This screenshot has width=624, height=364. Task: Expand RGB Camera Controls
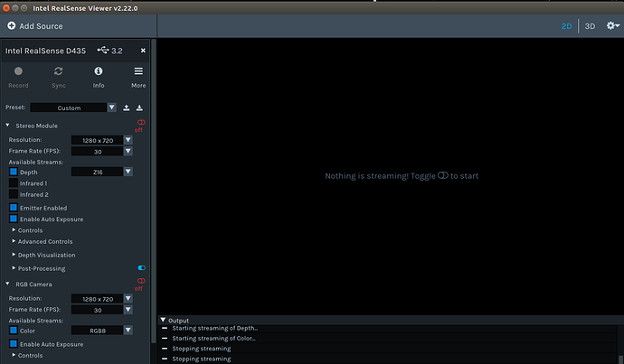pos(14,355)
